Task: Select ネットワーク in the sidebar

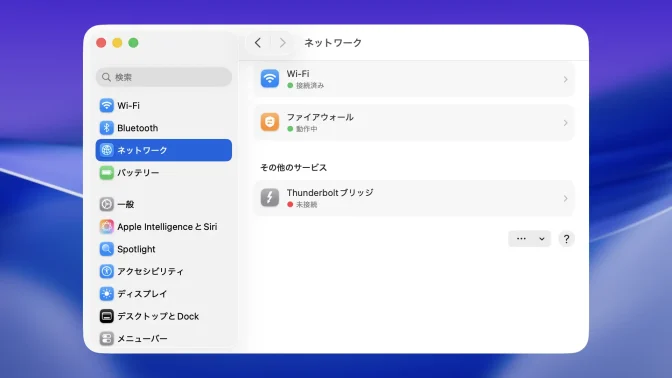Action: [x=164, y=150]
